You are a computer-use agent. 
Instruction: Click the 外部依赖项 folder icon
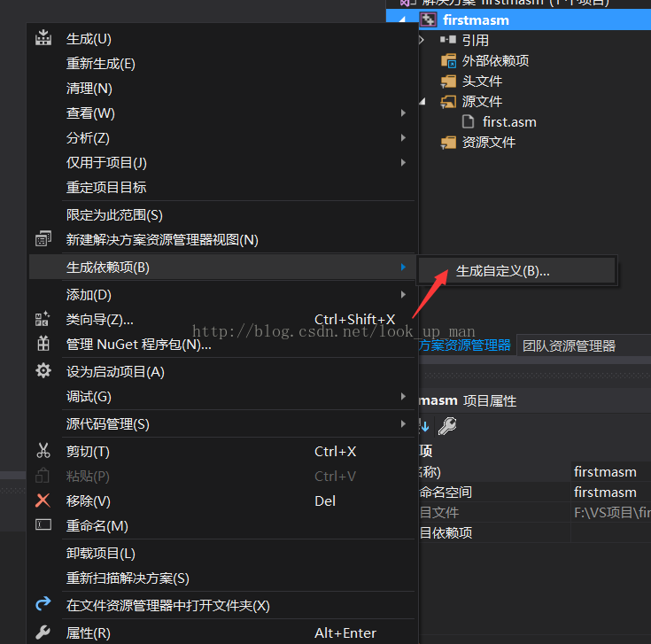tap(448, 60)
